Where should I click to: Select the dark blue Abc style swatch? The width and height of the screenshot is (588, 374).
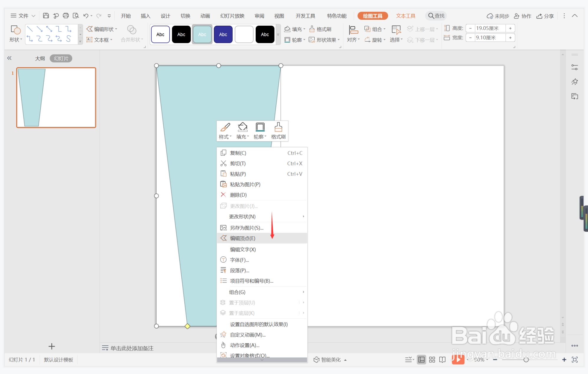223,34
